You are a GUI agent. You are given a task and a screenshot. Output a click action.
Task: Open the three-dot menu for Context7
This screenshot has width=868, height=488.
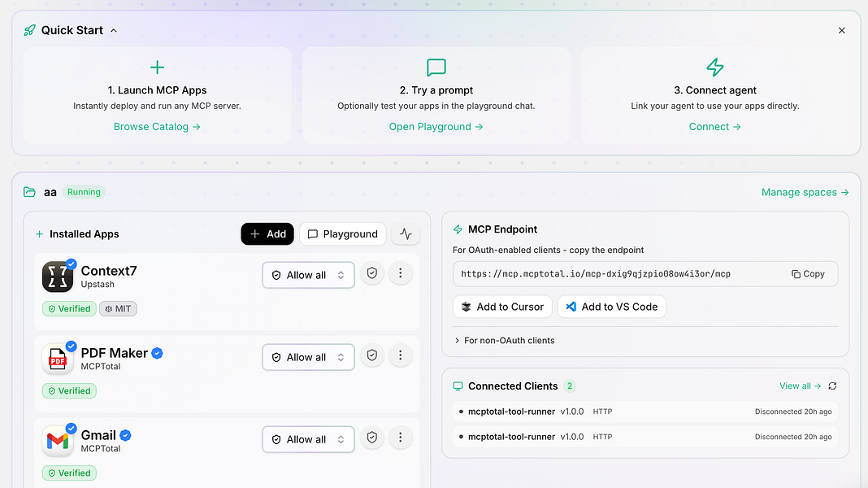(x=400, y=274)
